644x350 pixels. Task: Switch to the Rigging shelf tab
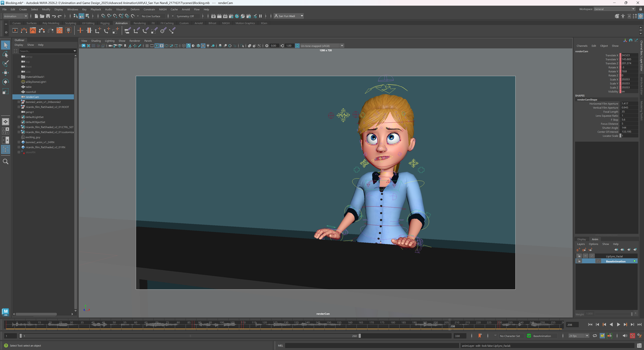point(105,23)
